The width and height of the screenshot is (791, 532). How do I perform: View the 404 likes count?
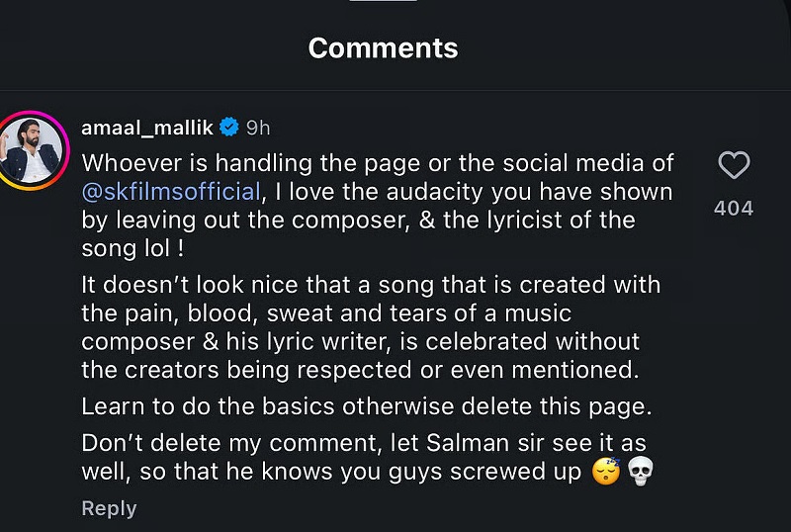pyautogui.click(x=734, y=208)
